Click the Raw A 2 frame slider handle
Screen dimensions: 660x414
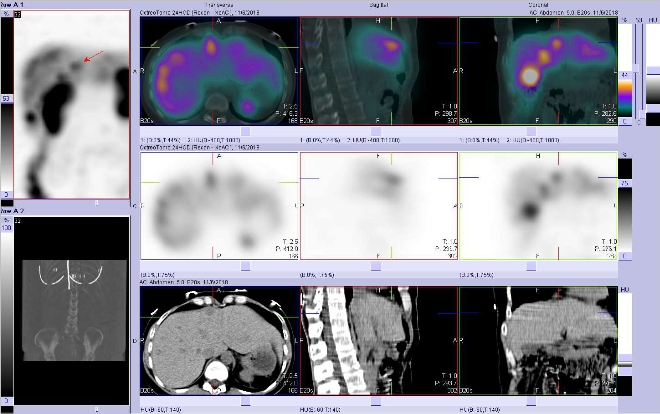pyautogui.click(x=96, y=409)
